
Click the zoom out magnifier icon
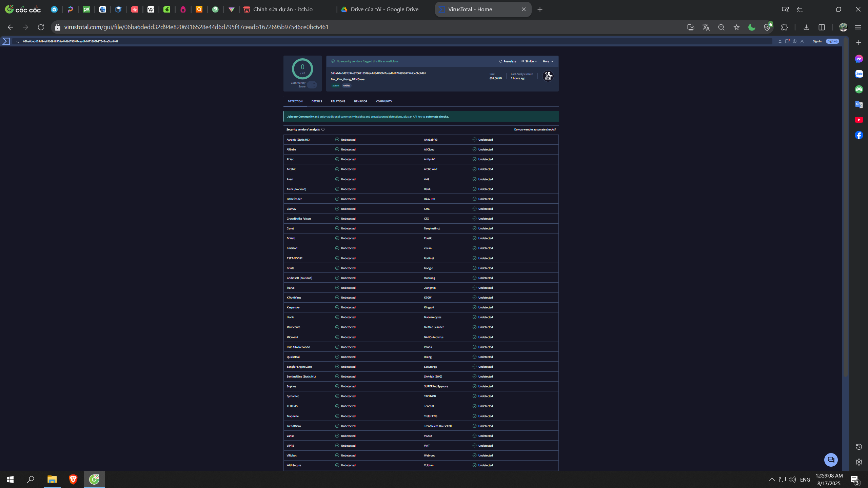coord(721,27)
